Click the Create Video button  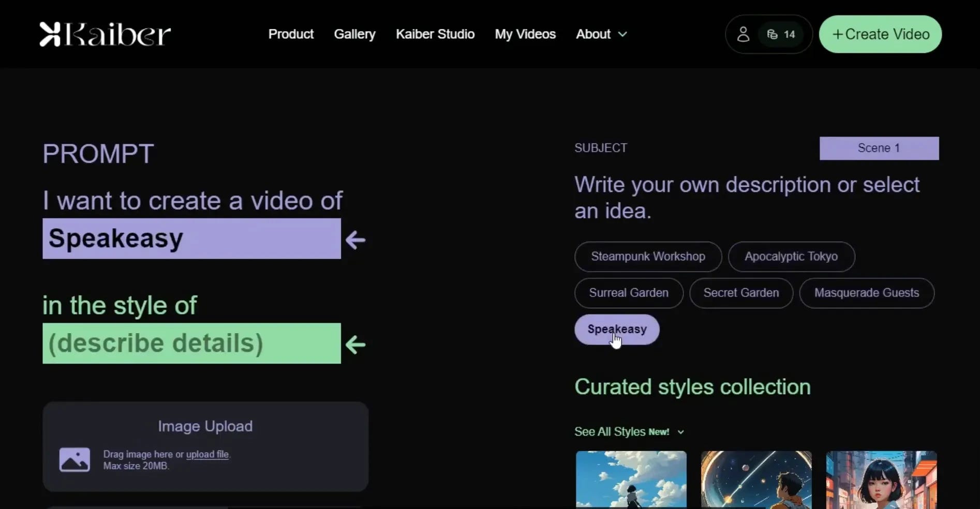point(880,34)
